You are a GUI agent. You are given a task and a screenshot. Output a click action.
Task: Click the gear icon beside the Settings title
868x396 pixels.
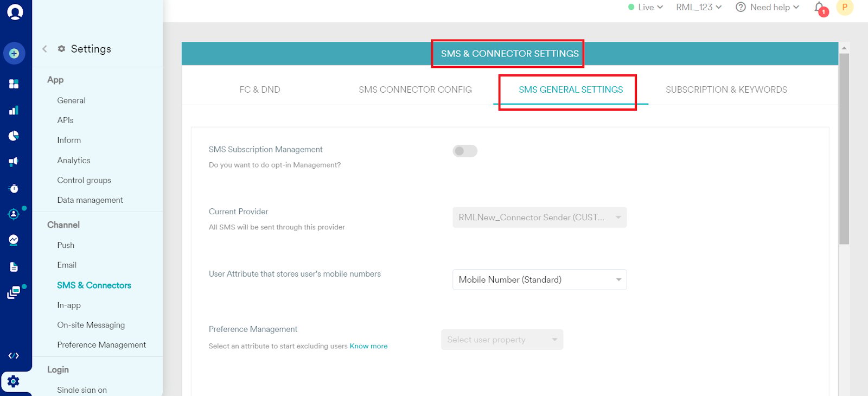click(x=61, y=49)
